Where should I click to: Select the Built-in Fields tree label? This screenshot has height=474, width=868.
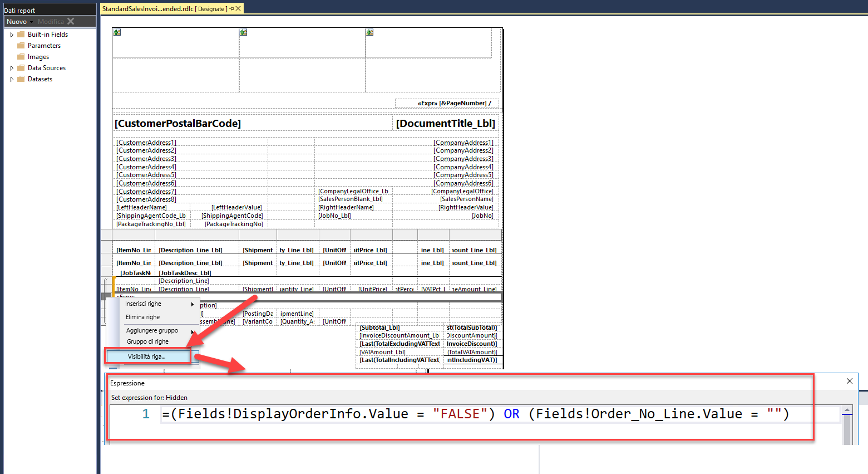coord(48,35)
